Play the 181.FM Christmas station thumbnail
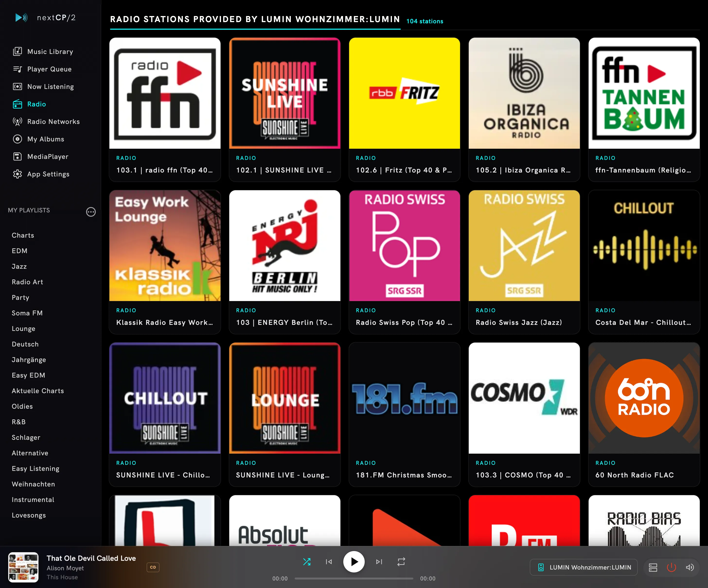This screenshot has height=588, width=708. pos(405,398)
